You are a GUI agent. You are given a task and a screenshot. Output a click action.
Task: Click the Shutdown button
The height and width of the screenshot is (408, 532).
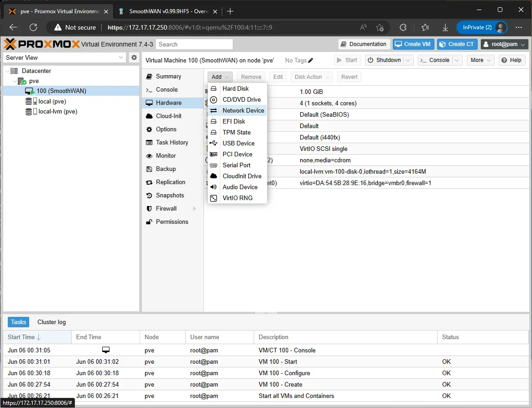point(385,60)
